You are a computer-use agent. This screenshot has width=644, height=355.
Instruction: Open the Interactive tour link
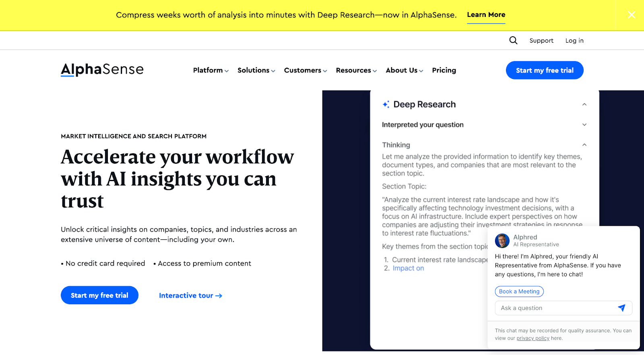(190, 296)
